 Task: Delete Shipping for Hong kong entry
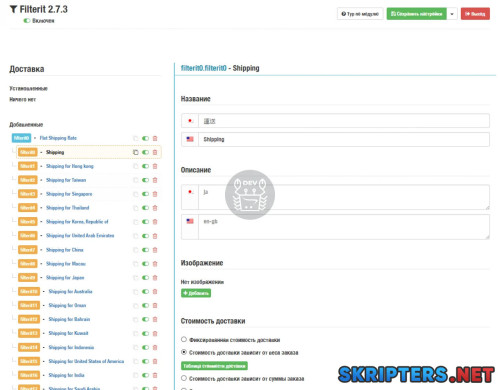(x=155, y=166)
